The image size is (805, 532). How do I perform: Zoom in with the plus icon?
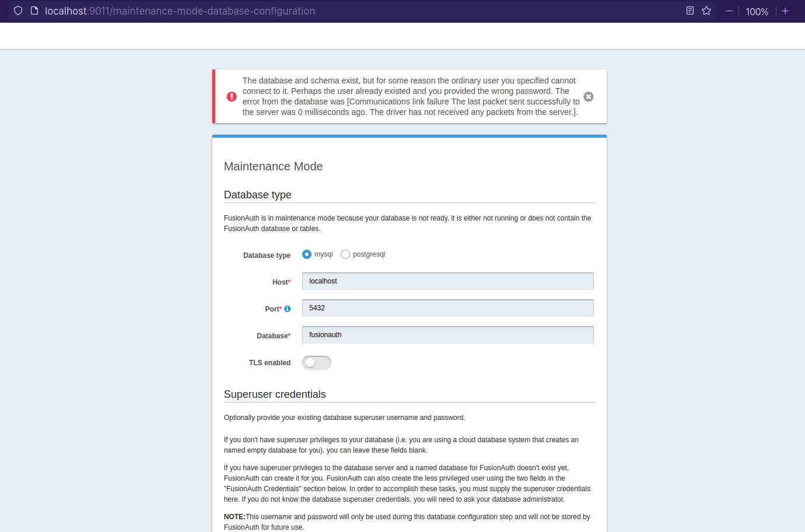point(785,11)
